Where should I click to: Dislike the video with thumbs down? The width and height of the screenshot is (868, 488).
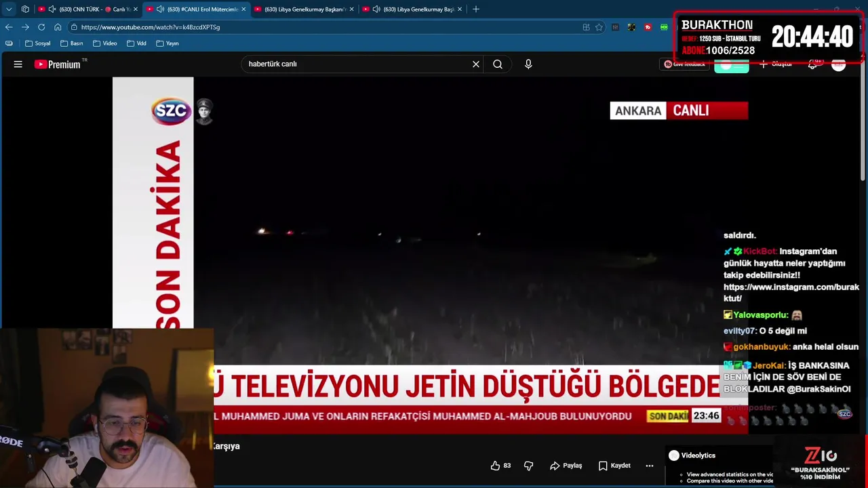[x=529, y=466]
